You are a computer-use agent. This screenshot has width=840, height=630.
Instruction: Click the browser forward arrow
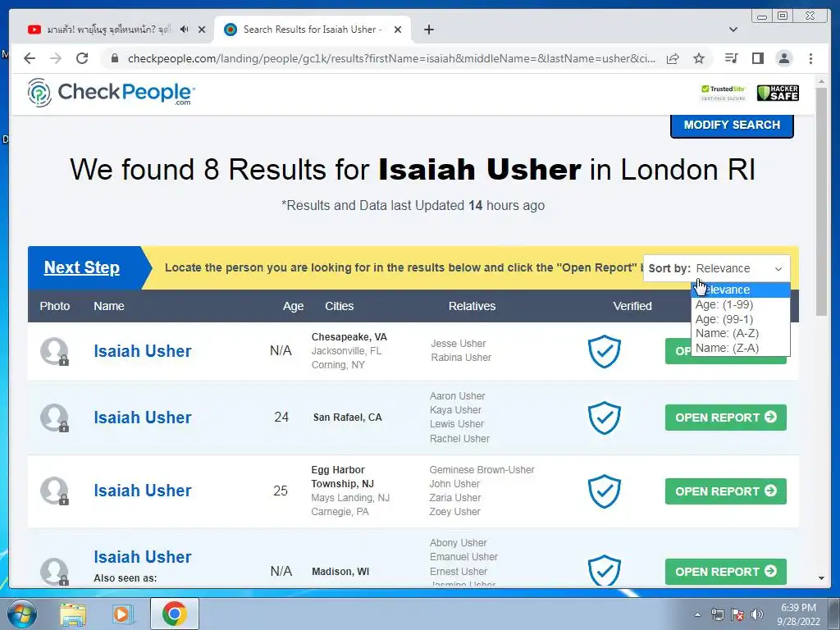(x=56, y=58)
